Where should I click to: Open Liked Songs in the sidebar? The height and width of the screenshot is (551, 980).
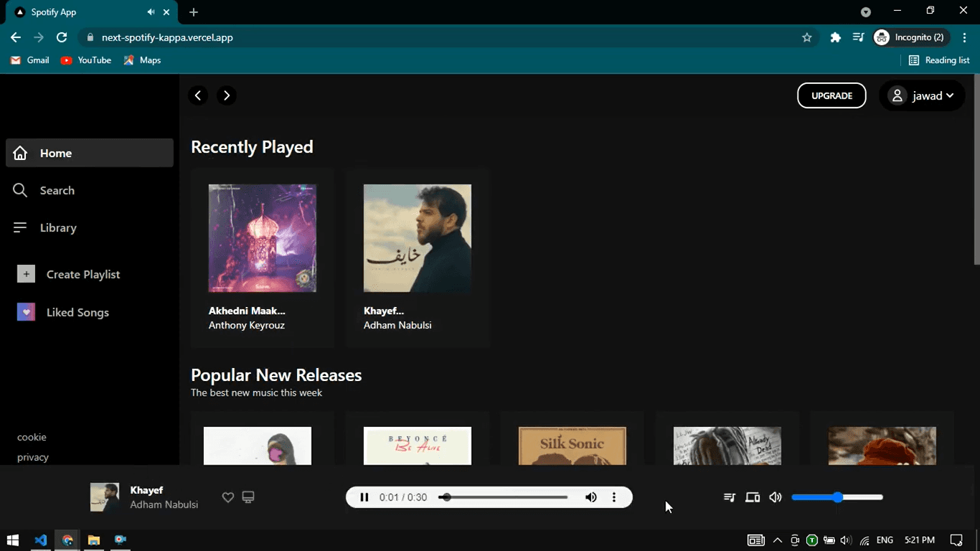tap(77, 312)
